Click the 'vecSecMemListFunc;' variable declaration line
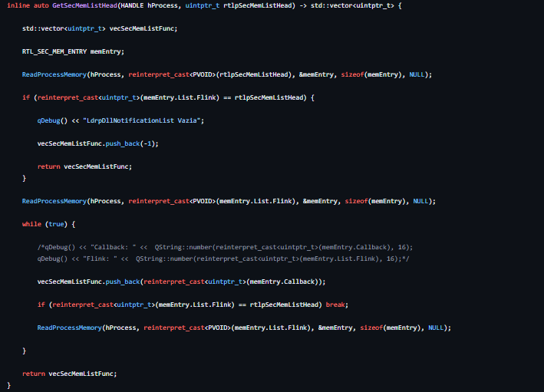The width and height of the screenshot is (544, 392). [100, 28]
